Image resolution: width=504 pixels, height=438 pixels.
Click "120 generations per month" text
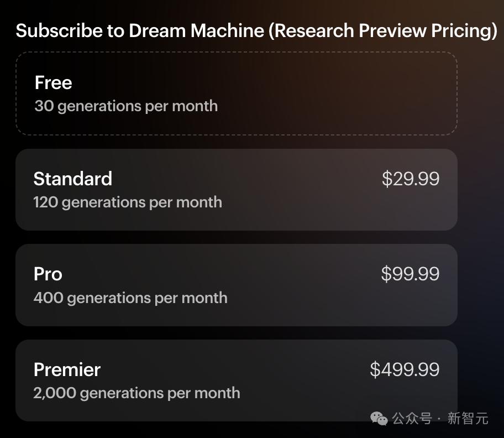[128, 202]
